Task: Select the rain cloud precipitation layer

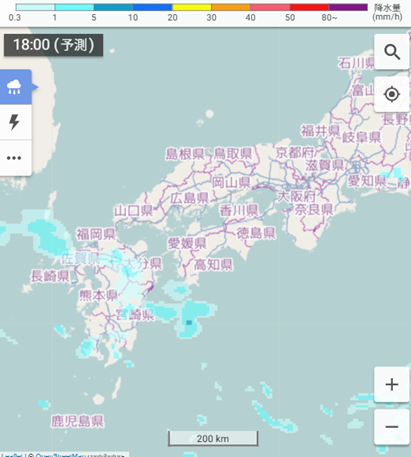Action: tap(15, 87)
